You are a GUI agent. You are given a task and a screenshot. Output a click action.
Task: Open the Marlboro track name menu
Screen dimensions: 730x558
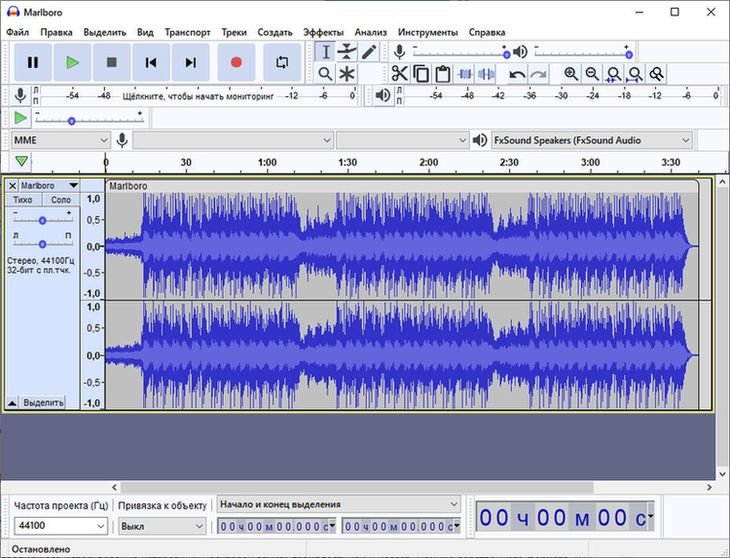49,186
